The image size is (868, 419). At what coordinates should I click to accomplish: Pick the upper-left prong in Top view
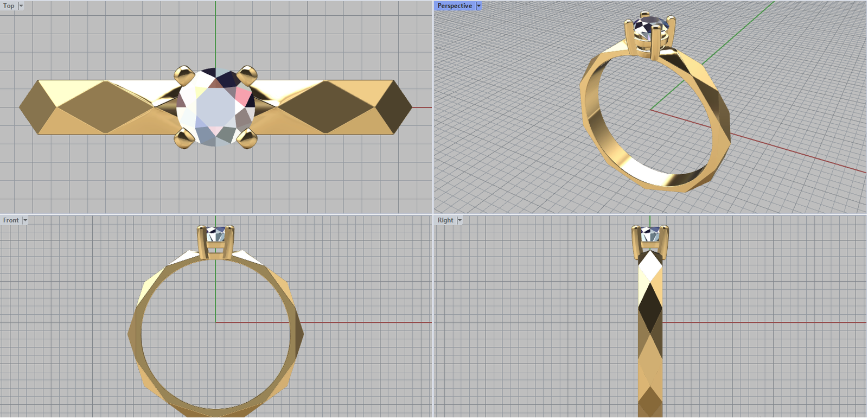tap(184, 73)
